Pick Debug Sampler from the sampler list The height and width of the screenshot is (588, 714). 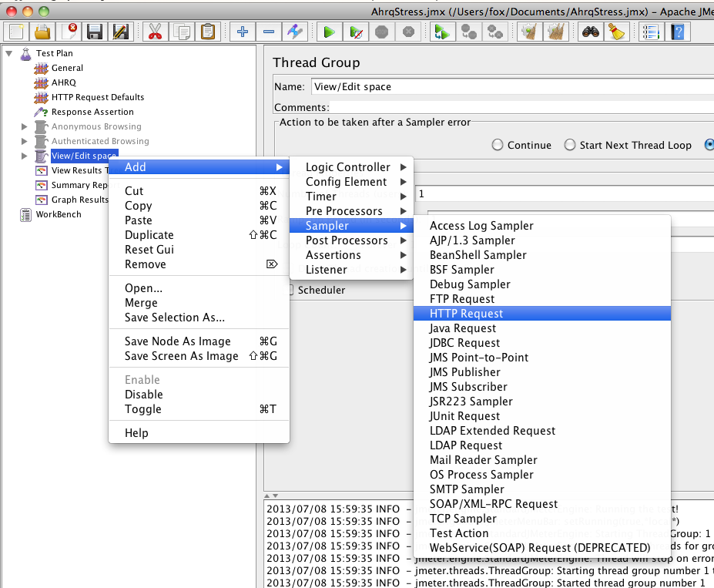[542, 284]
